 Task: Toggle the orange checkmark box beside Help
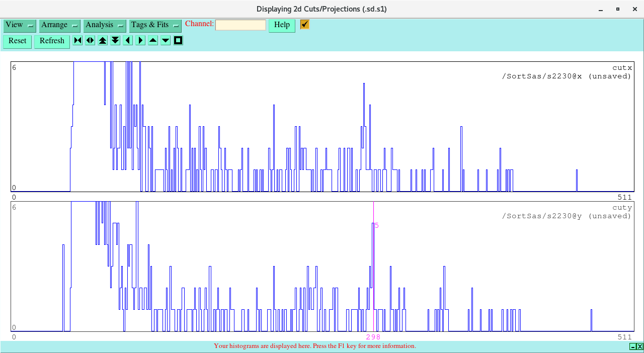pos(304,25)
